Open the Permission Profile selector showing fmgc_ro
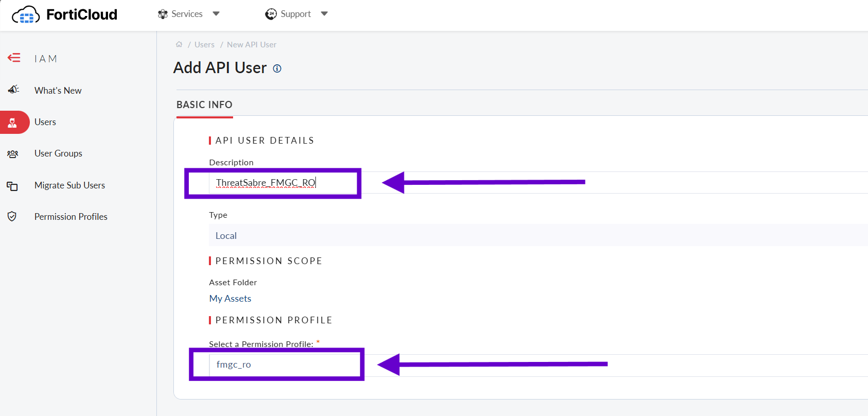Image resolution: width=868 pixels, height=416 pixels. [x=538, y=365]
